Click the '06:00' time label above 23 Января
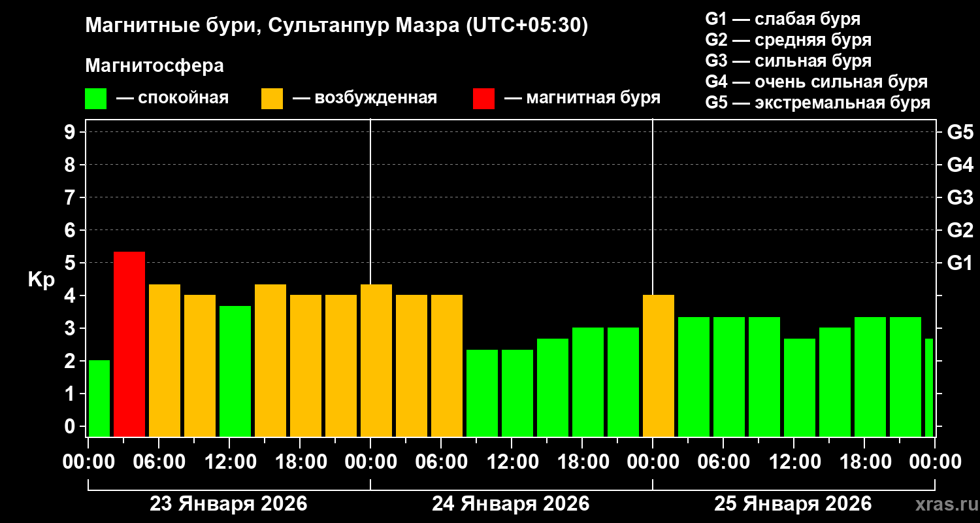 tap(159, 462)
